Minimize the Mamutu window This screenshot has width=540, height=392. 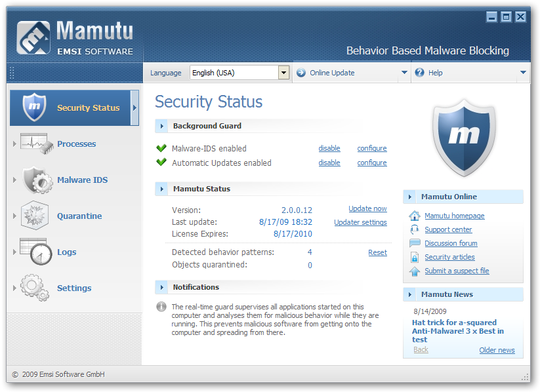tap(491, 16)
